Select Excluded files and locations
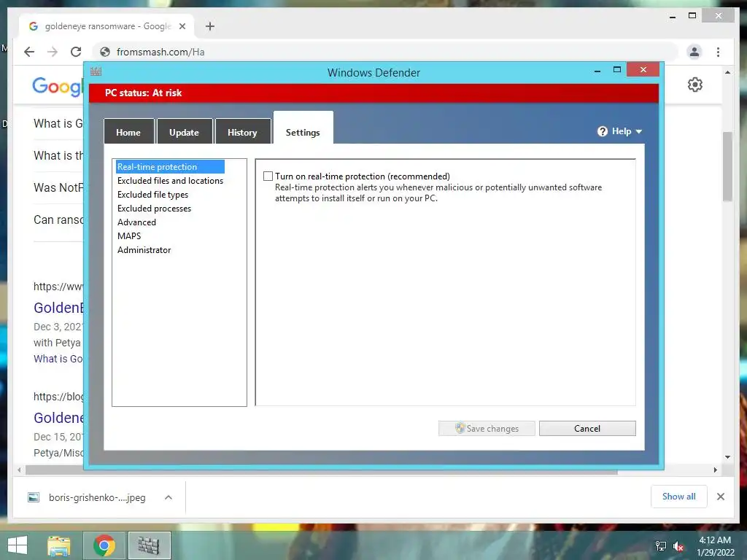Screen dimensions: 747x560 (170, 181)
